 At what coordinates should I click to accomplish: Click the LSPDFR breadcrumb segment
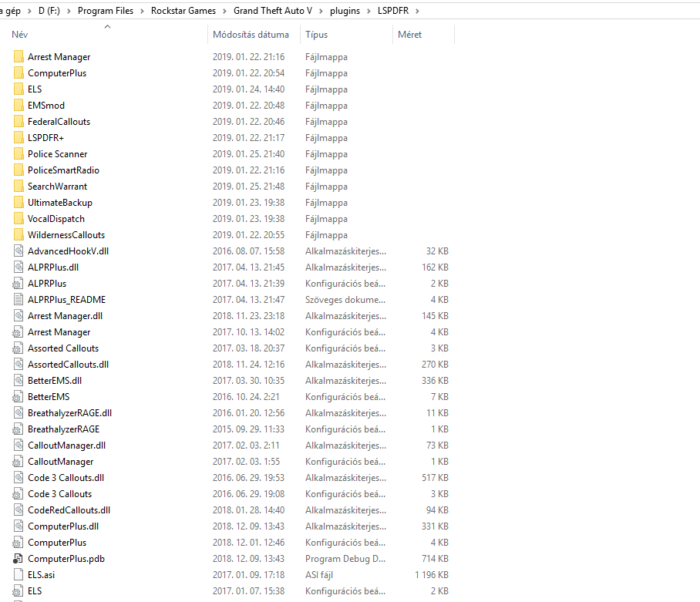coord(393,11)
